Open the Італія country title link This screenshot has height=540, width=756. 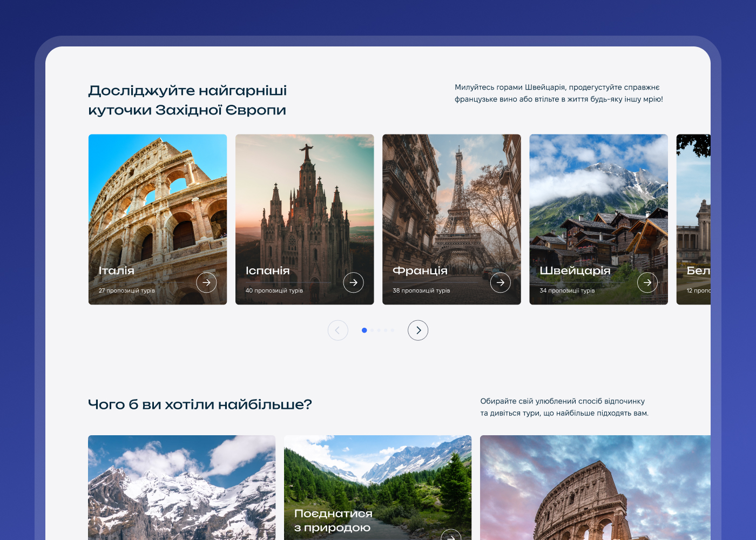pyautogui.click(x=117, y=271)
